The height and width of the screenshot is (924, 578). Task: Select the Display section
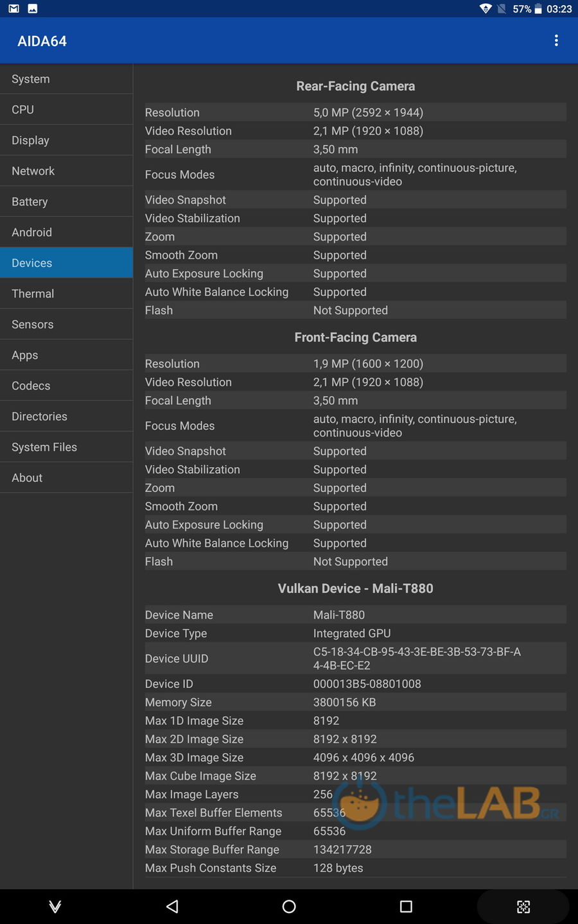[66, 141]
